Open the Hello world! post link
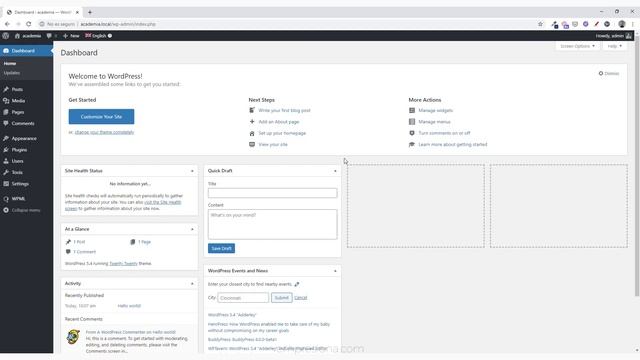This screenshot has width=640, height=360. click(129, 306)
